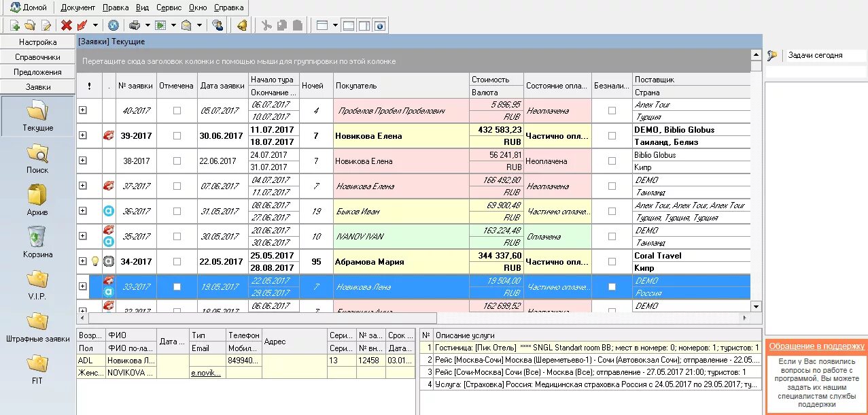The image size is (868, 415).
Task: Click the Заявки sidebar button
Action: [37, 87]
